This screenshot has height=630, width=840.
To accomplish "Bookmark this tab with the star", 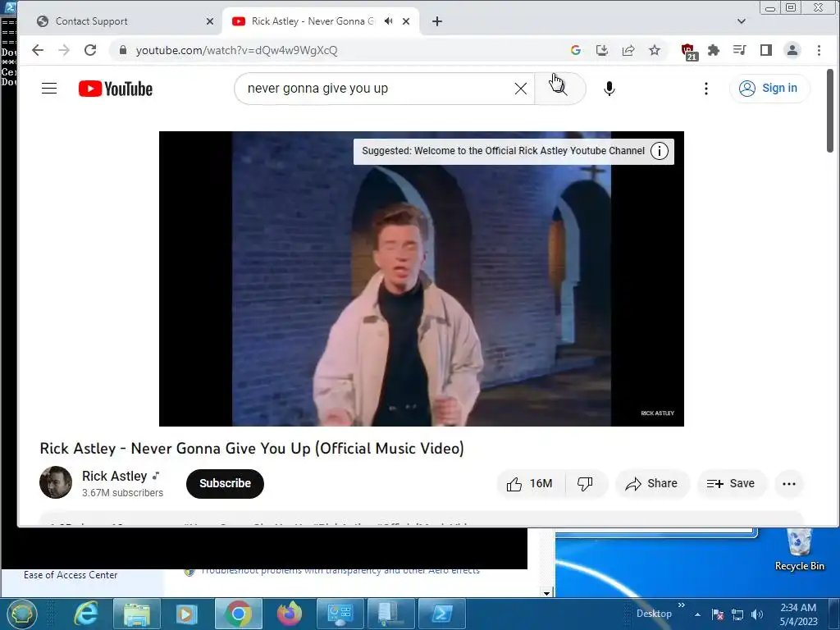I will click(655, 50).
